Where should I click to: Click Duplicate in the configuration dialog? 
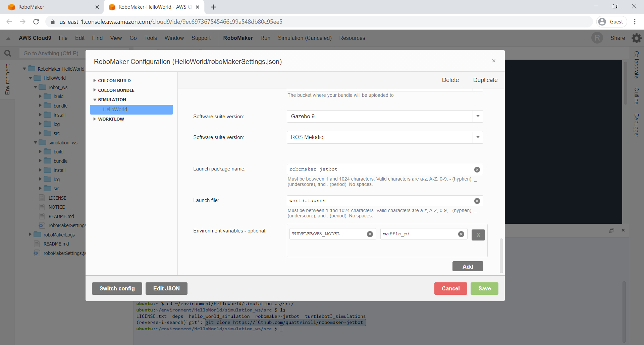coord(485,80)
